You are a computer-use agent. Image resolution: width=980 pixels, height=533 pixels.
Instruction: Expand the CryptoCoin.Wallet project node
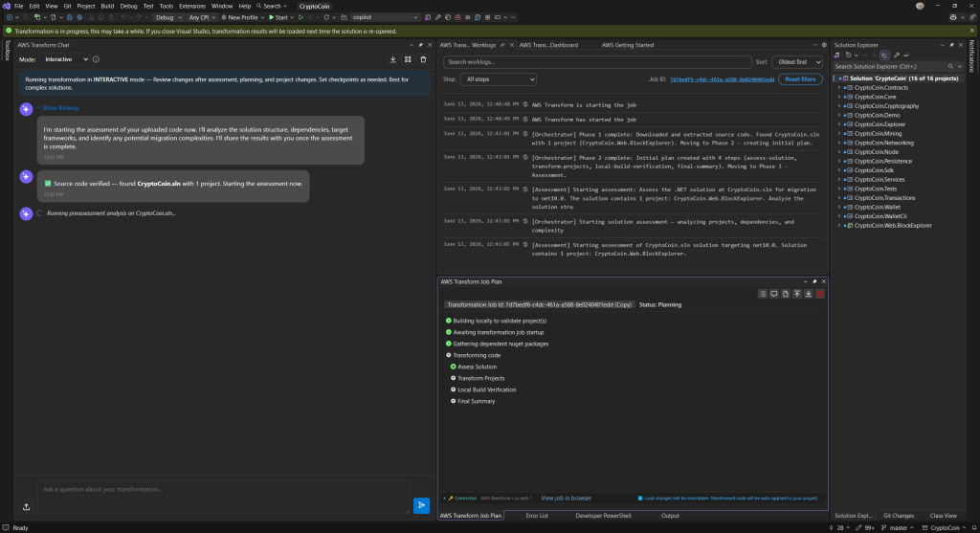[839, 208]
